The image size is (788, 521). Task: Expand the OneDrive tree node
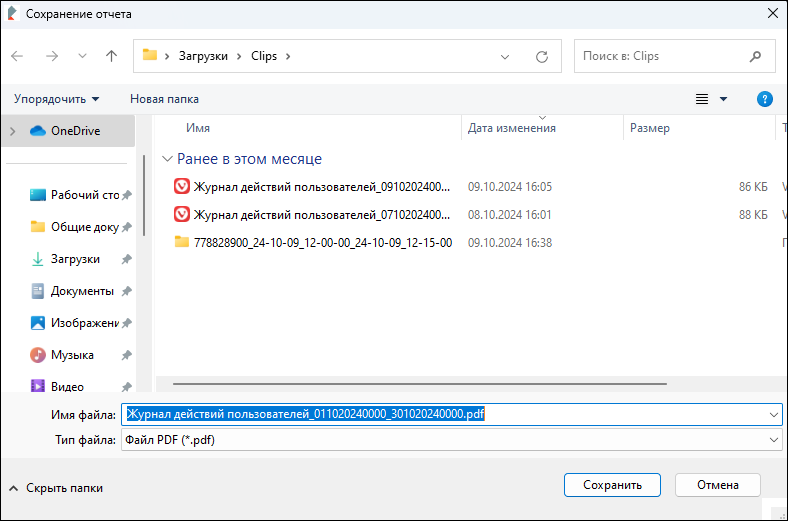click(13, 131)
